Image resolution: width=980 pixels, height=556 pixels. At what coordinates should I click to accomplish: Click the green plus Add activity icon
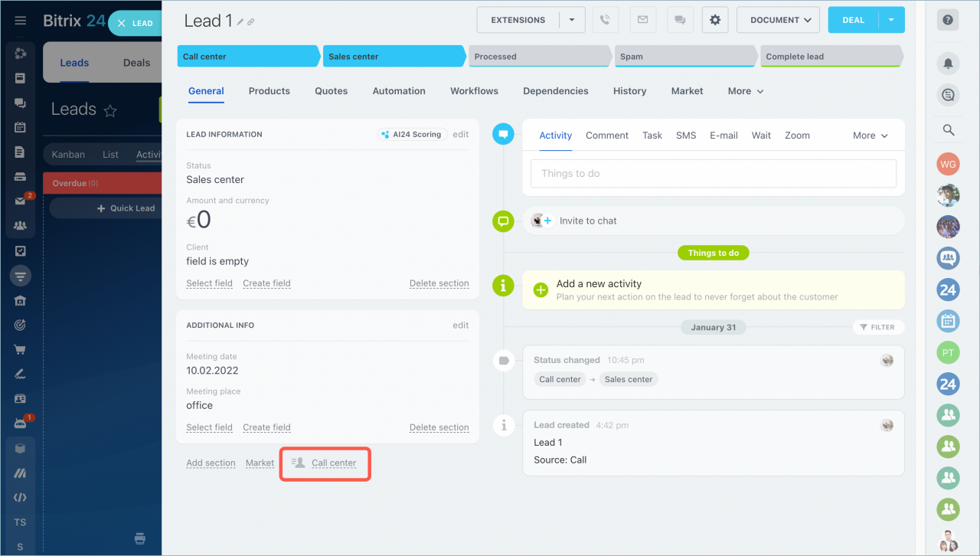click(541, 289)
